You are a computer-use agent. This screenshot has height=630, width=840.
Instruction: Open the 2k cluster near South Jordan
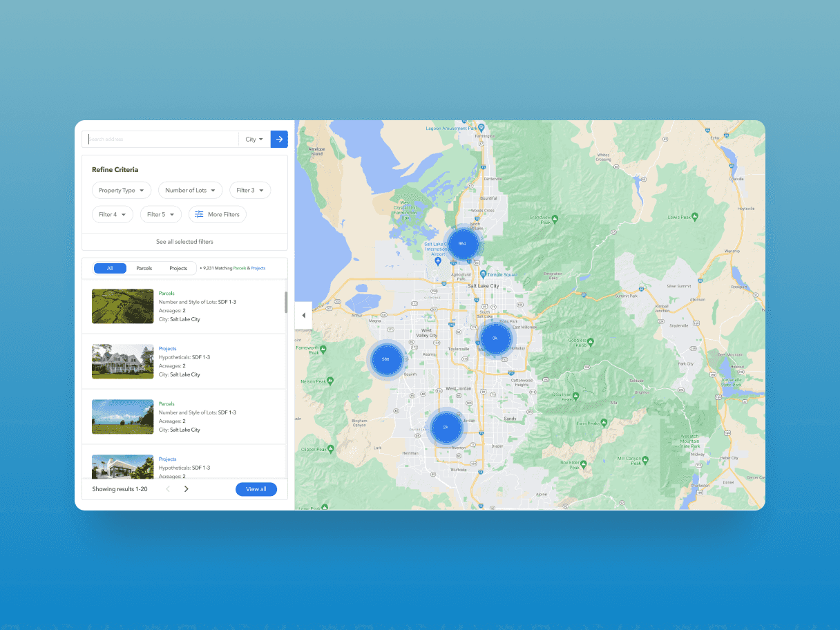coord(446,428)
